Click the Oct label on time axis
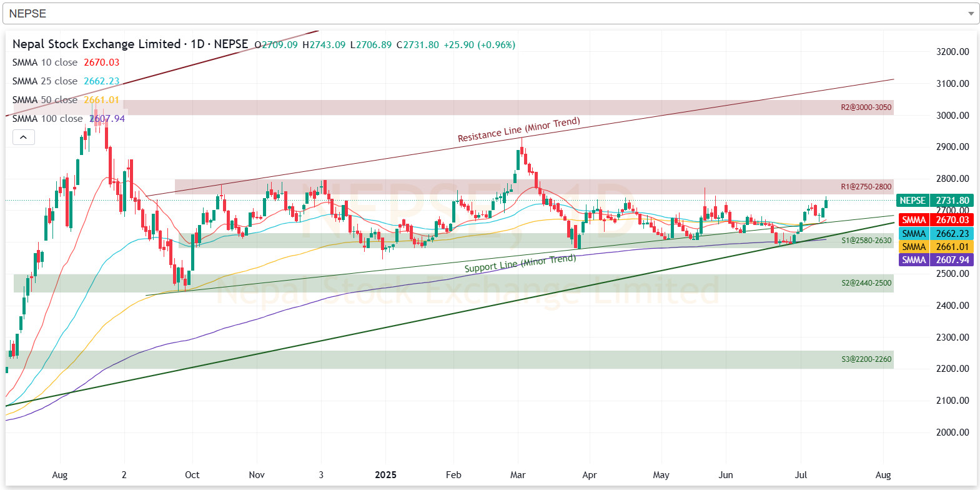Viewport: 980px width, 490px height. pos(192,475)
